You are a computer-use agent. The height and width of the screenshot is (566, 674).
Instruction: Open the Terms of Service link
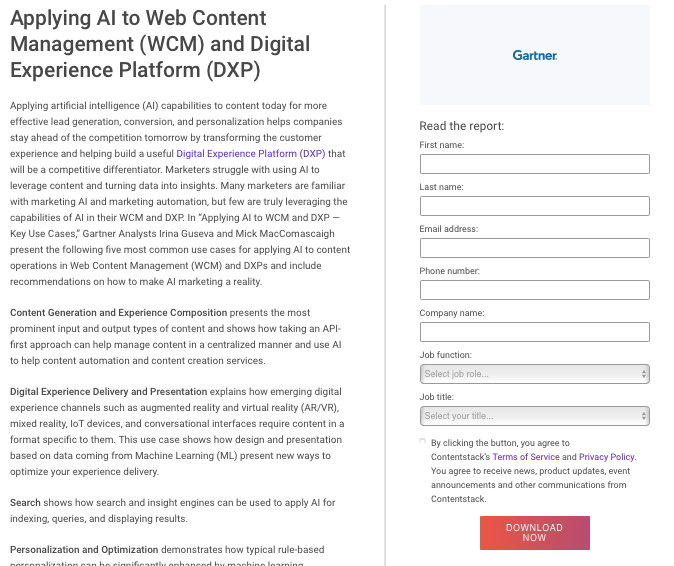tap(526, 457)
